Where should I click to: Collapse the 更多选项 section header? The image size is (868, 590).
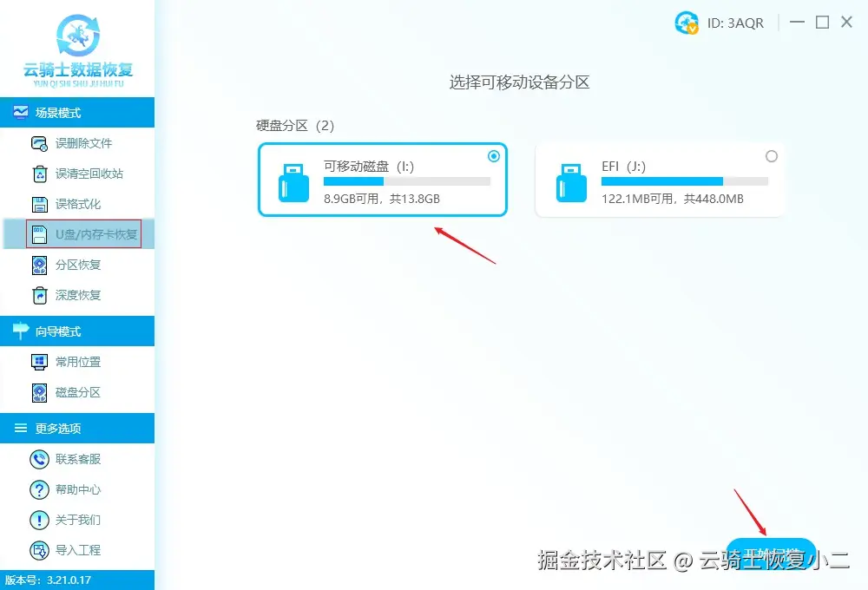77,428
